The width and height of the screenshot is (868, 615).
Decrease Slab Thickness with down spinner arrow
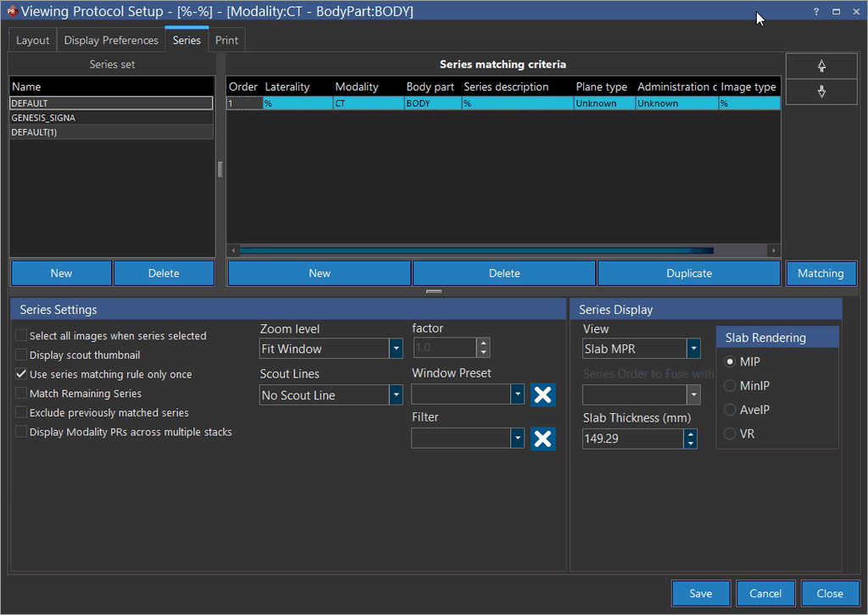pyautogui.click(x=691, y=444)
